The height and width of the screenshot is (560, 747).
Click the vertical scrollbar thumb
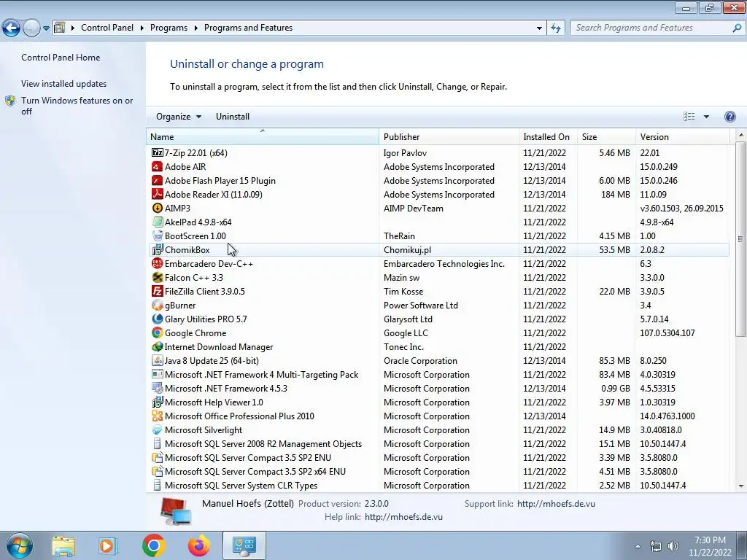740,238
